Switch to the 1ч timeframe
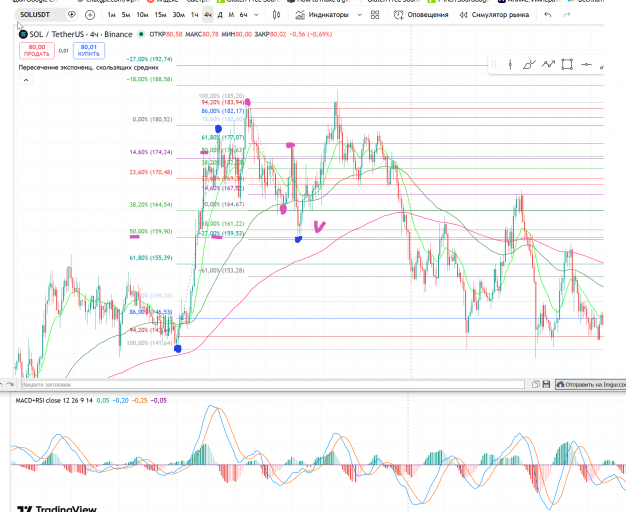This screenshot has width=626, height=512. coord(194,15)
